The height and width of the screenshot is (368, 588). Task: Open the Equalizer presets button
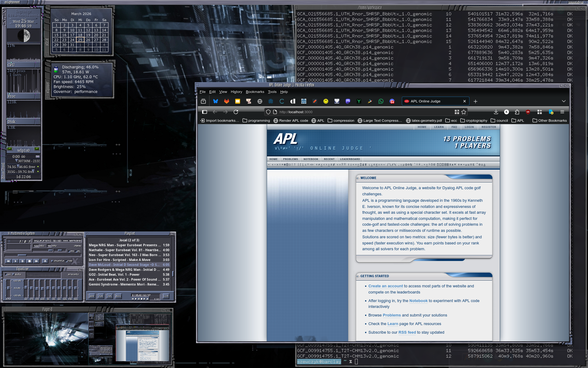pos(73,274)
